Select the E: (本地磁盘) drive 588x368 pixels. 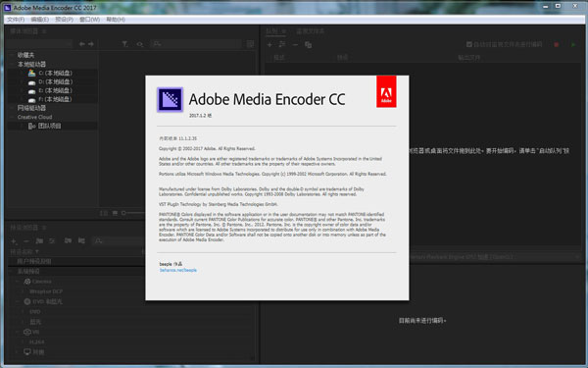pos(56,90)
